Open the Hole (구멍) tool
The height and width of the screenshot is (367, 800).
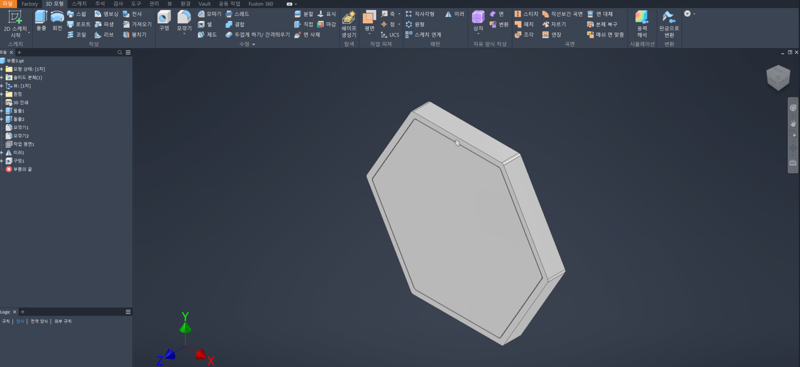(x=164, y=21)
